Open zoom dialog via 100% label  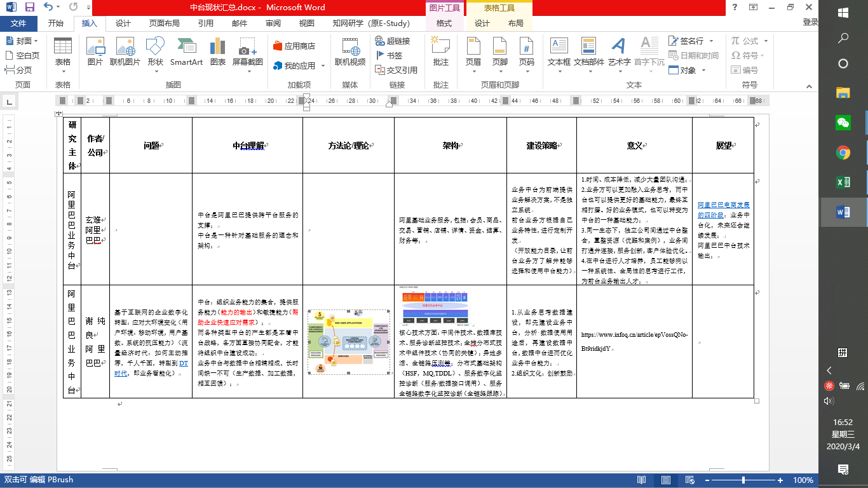tap(803, 480)
